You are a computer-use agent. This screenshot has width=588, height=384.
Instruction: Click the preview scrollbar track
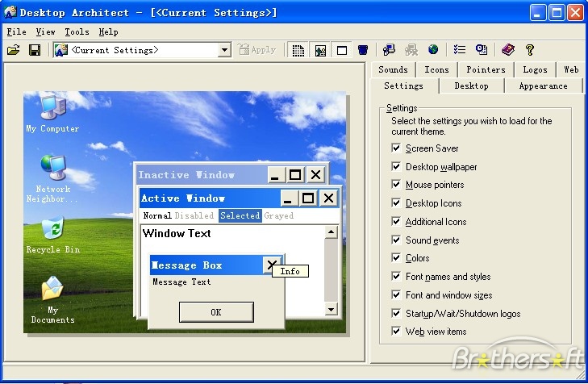pyautogui.click(x=331, y=271)
